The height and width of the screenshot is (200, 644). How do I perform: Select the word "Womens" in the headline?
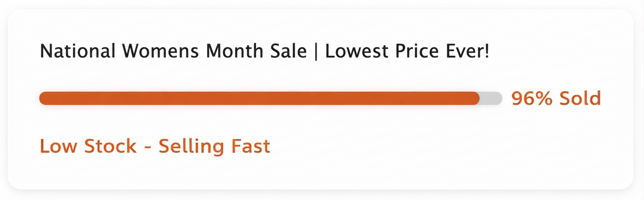click(x=160, y=52)
